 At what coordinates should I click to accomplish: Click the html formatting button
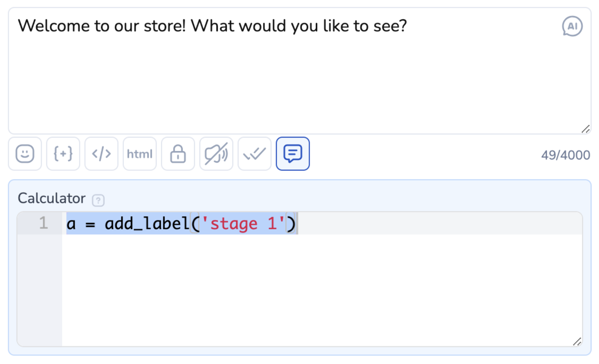(x=140, y=154)
